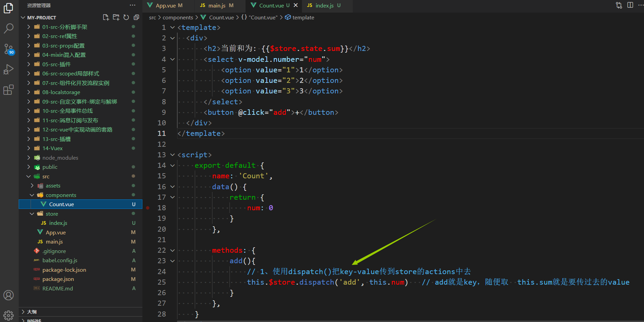Click the "Count.vue" breadcrumb braces item
Screen dimensions: 644x322
click(x=260, y=17)
